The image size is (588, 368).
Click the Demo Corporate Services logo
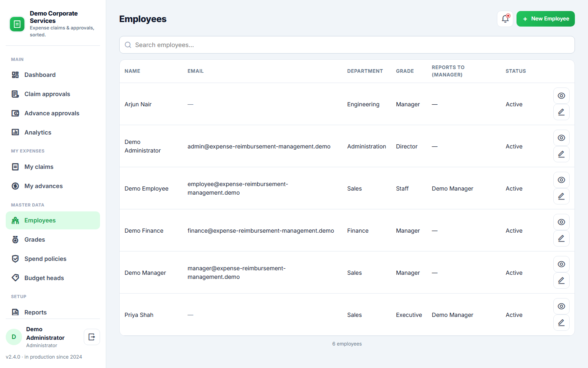coord(17,24)
